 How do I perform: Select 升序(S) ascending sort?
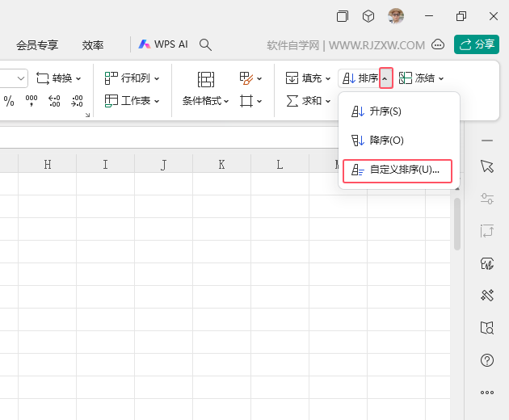point(399,111)
